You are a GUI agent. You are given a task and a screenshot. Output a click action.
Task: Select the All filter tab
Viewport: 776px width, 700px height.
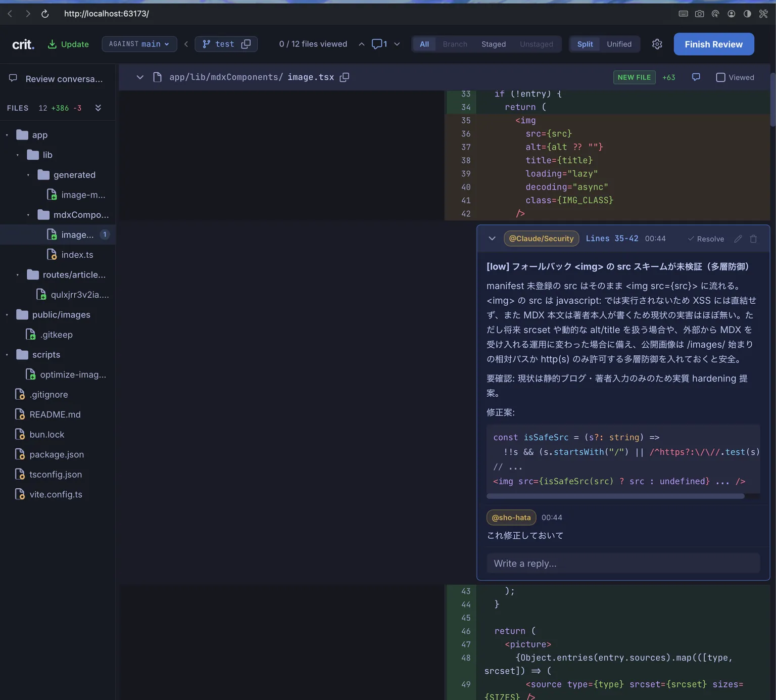(424, 44)
